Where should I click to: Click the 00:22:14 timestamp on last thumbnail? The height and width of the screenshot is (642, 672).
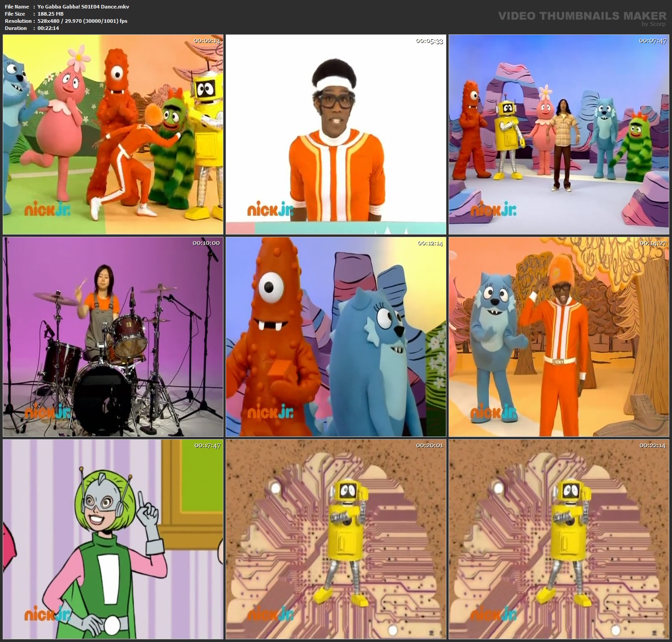(x=653, y=445)
